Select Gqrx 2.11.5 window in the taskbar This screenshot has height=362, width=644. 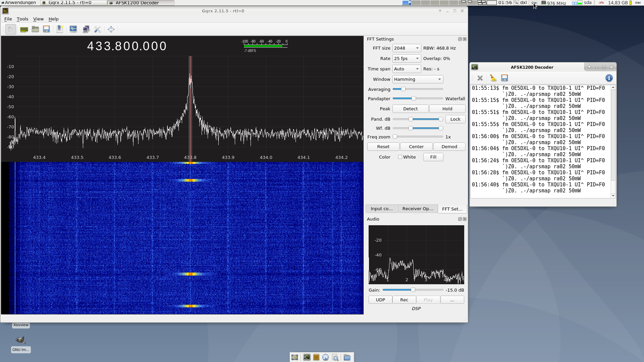tap(74, 3)
